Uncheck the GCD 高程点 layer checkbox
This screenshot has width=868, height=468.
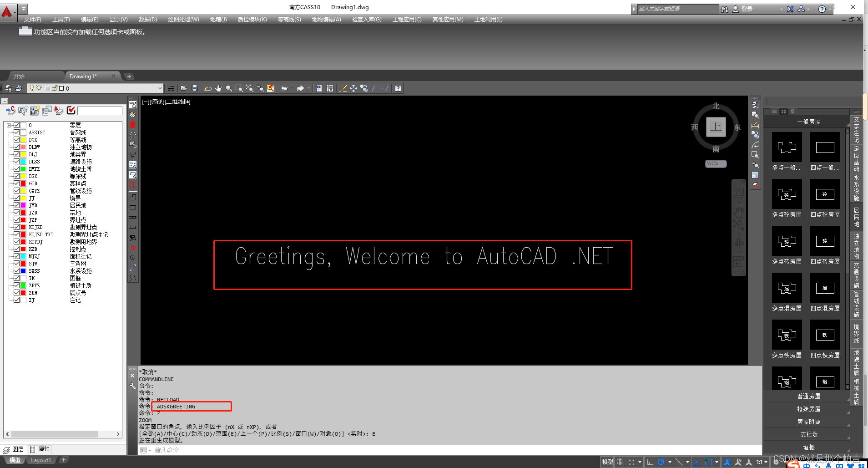click(x=17, y=183)
